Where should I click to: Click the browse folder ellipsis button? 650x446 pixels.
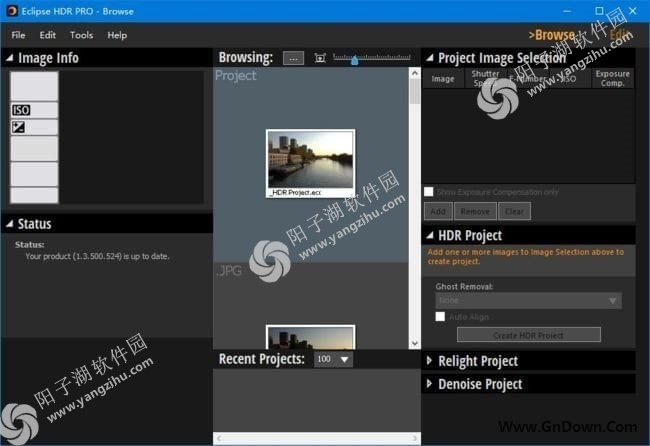click(x=293, y=58)
